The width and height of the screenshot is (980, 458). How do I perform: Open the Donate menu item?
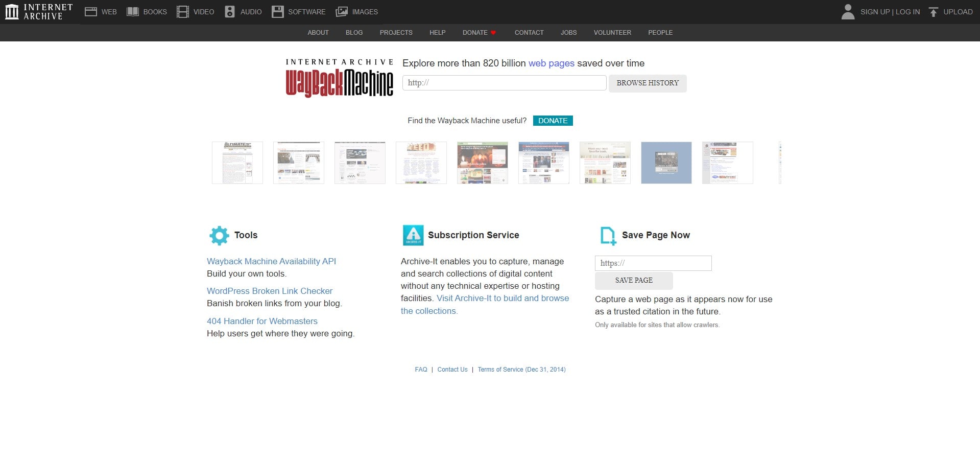475,33
